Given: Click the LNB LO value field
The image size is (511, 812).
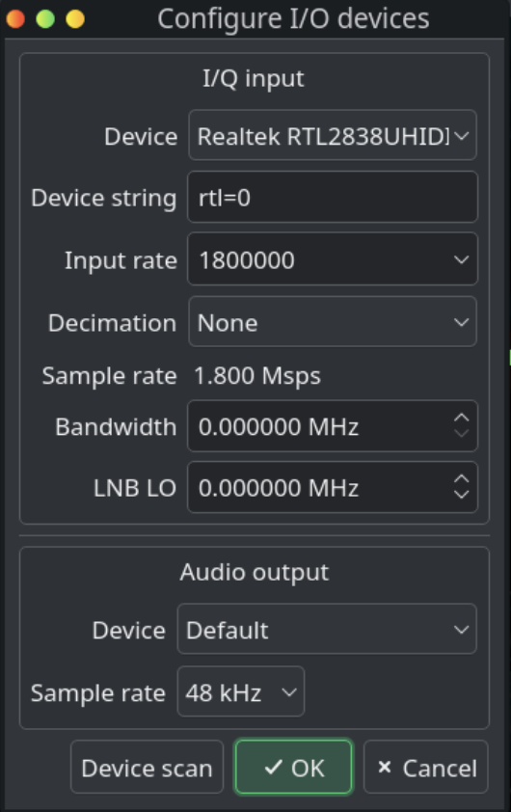Looking at the screenshot, I should (x=321, y=487).
